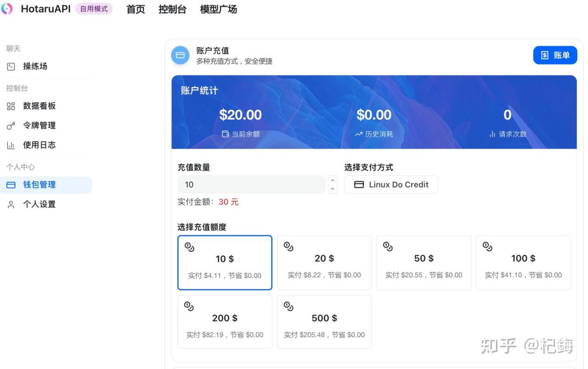The image size is (588, 369).
Task: Click the 个人设置 user icon
Action: coord(11,205)
